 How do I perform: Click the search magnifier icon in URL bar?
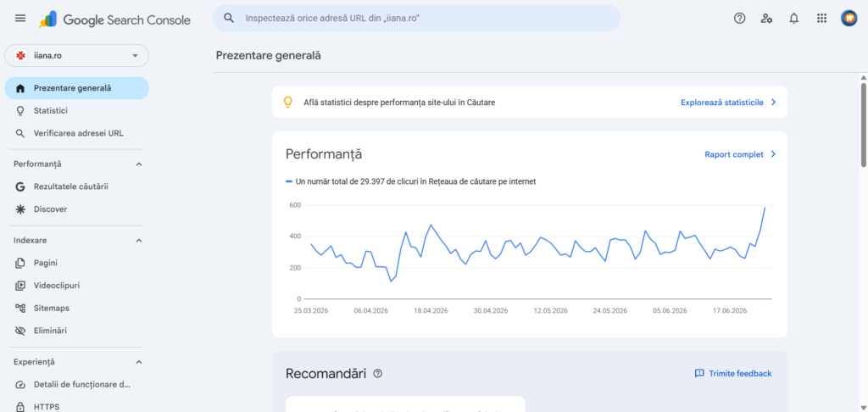(229, 18)
